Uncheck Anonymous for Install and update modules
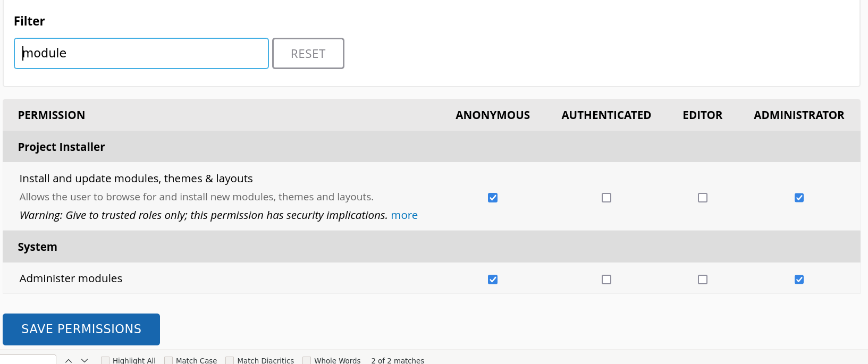 pyautogui.click(x=493, y=198)
